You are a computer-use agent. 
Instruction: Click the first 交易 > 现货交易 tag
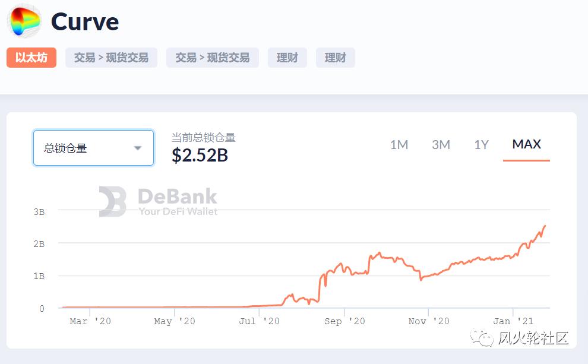[111, 57]
